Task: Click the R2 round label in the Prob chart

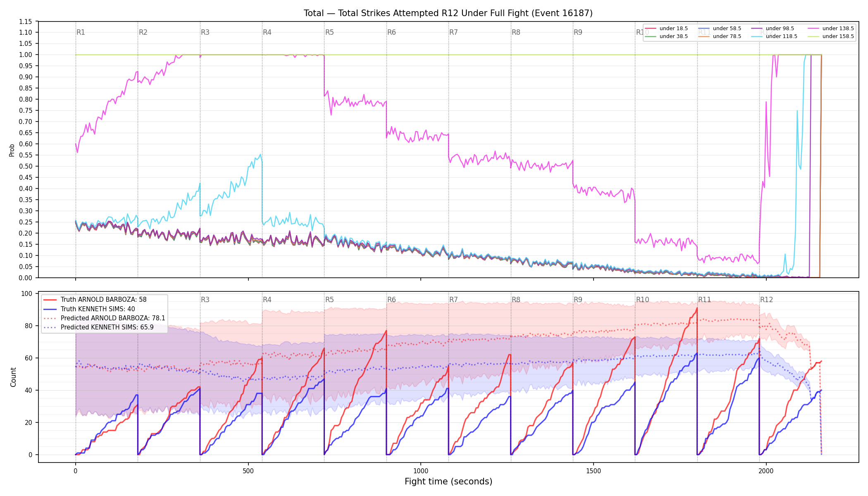Action: [143, 32]
